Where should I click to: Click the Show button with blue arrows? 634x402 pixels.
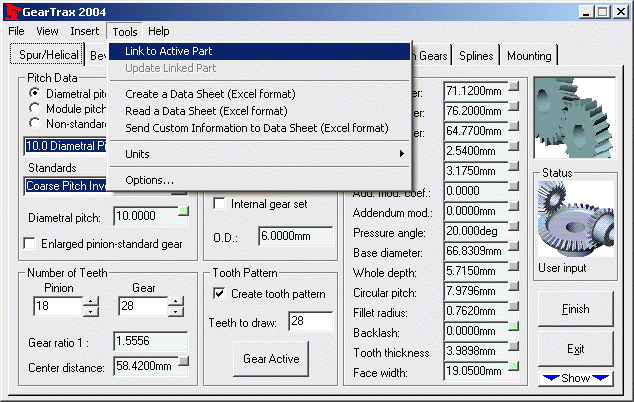[576, 379]
